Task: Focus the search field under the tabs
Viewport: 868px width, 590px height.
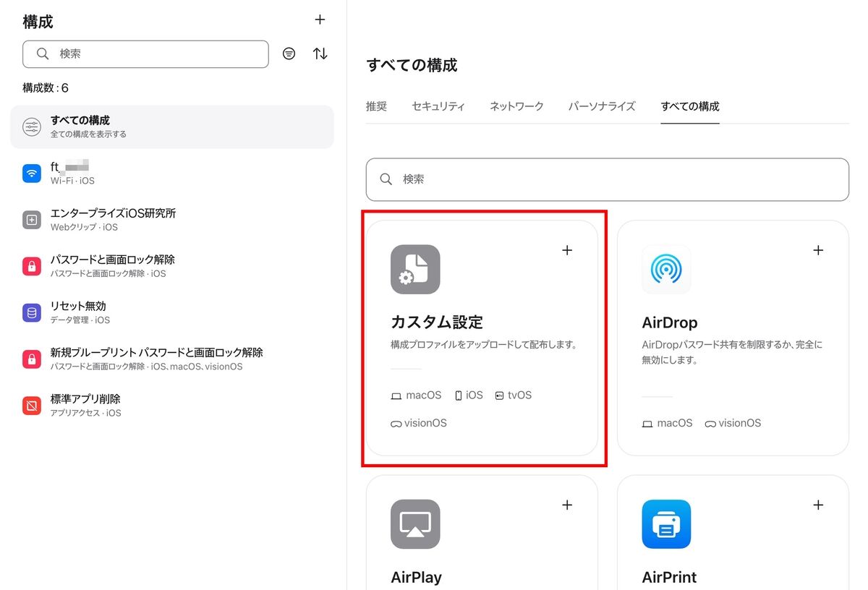Action: (x=607, y=179)
